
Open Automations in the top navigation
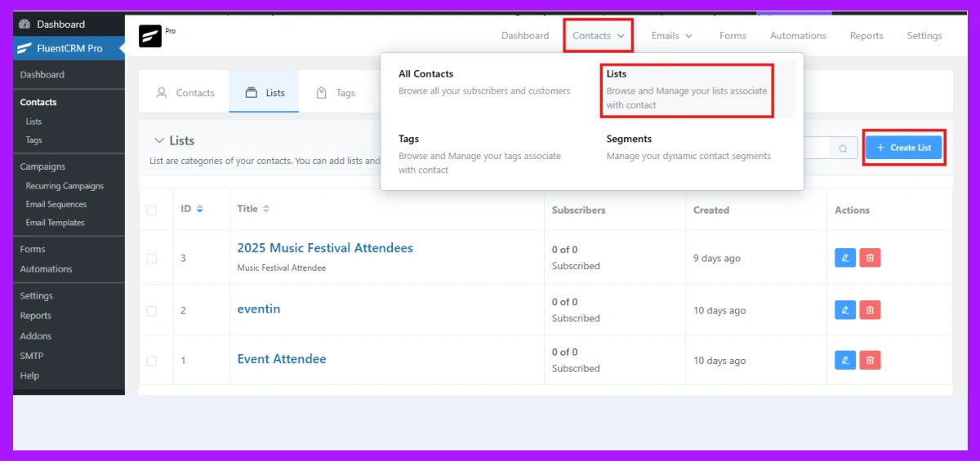[798, 36]
